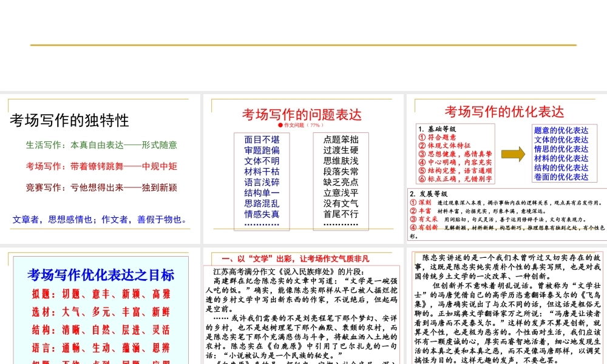The image size is (607, 364).
Task: Click the red label ④ 有创新
Action: [424, 227]
